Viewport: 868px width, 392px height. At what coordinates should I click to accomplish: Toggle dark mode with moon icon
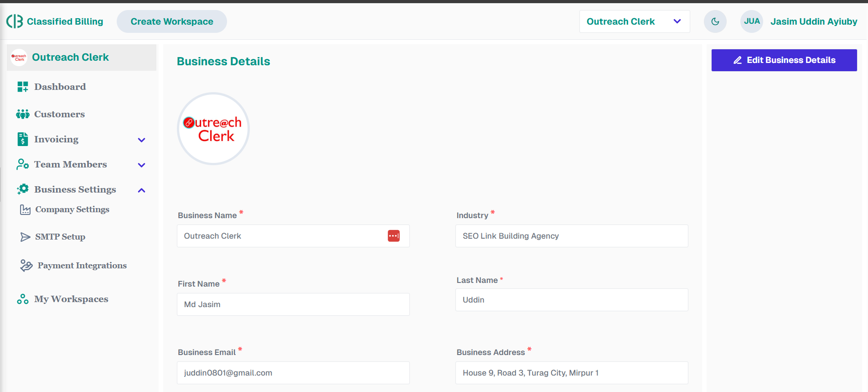[x=715, y=21]
